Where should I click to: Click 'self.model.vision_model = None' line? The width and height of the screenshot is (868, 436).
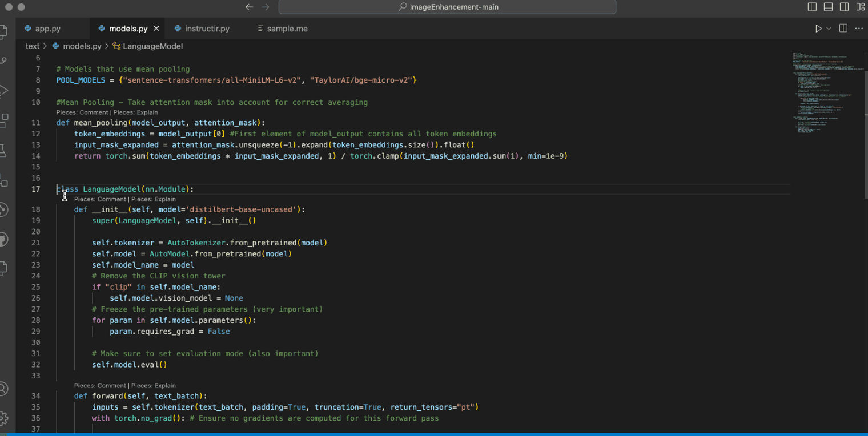(x=176, y=298)
